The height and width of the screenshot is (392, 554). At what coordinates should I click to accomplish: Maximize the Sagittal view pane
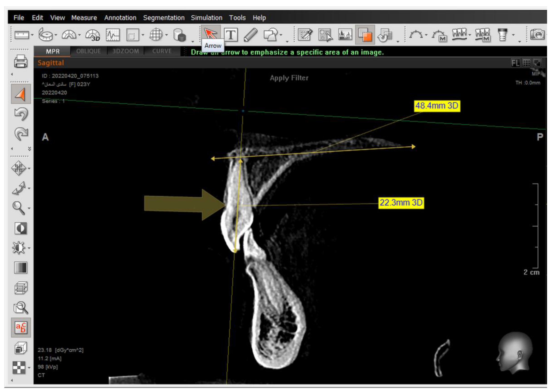click(x=537, y=63)
